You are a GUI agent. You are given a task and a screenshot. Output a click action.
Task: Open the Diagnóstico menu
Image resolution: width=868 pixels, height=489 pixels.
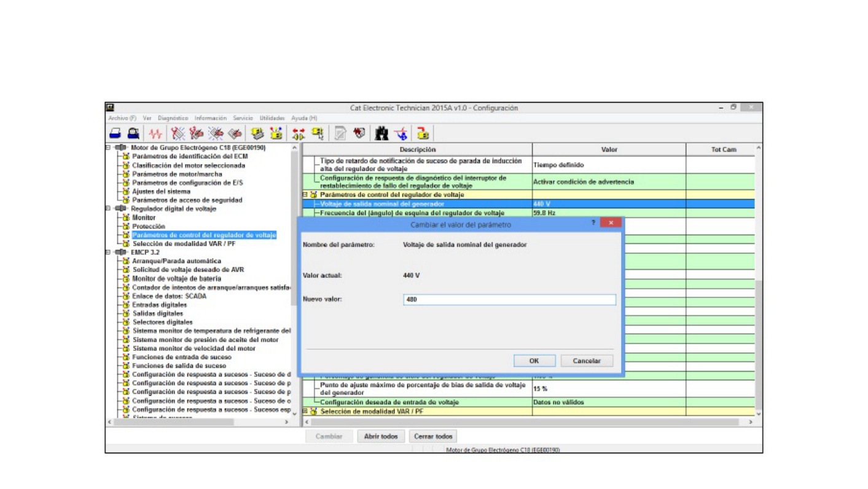pyautogui.click(x=173, y=118)
